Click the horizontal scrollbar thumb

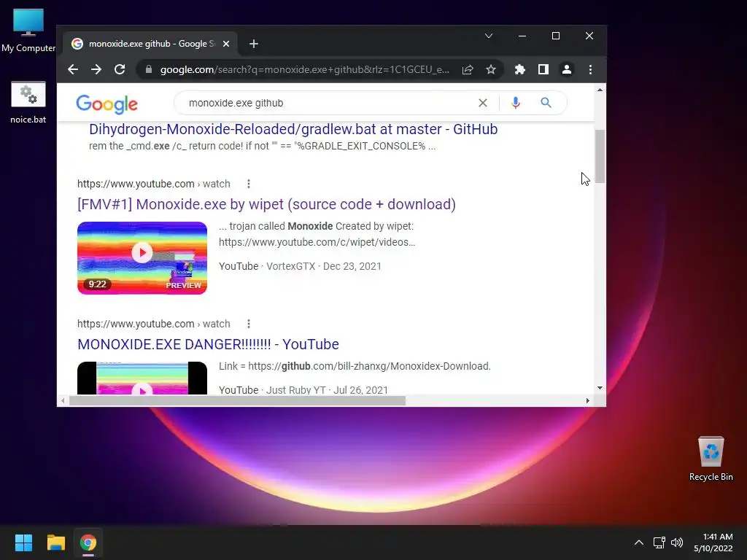(x=237, y=401)
